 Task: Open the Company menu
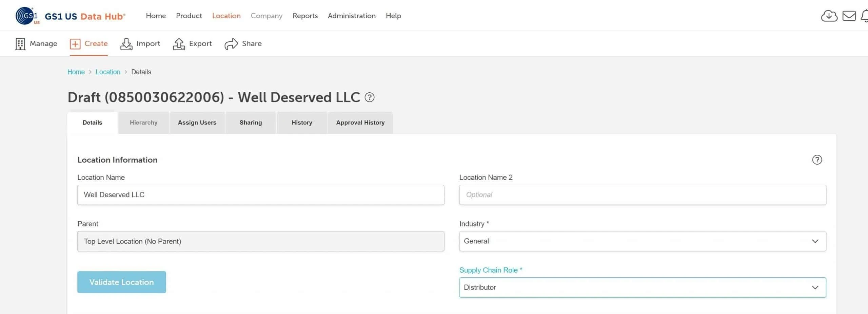click(x=267, y=16)
